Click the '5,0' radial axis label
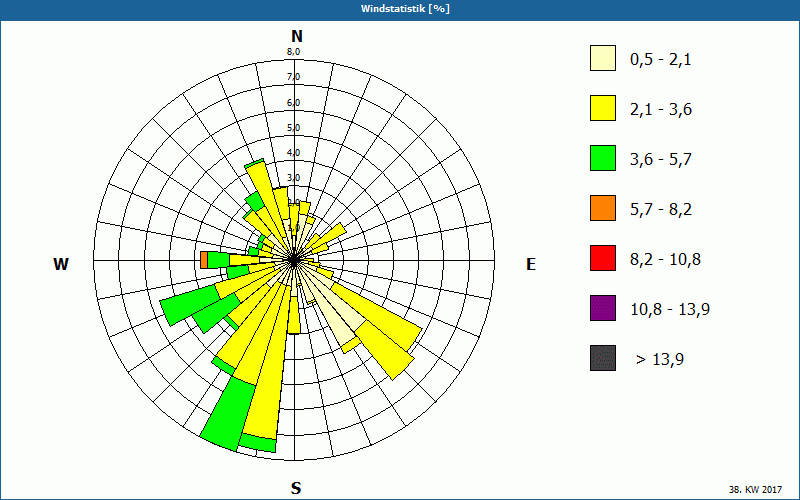 tap(293, 128)
